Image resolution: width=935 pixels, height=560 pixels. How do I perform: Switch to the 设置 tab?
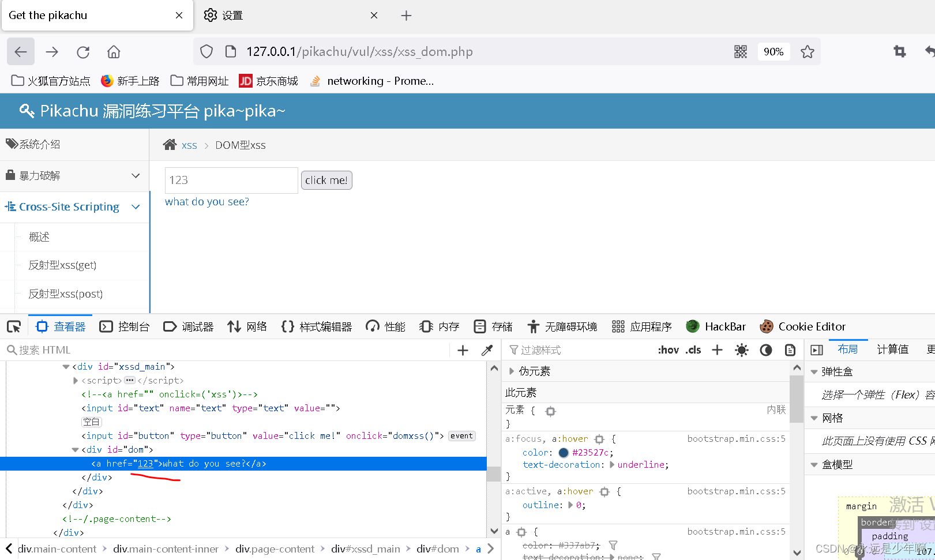coord(291,16)
